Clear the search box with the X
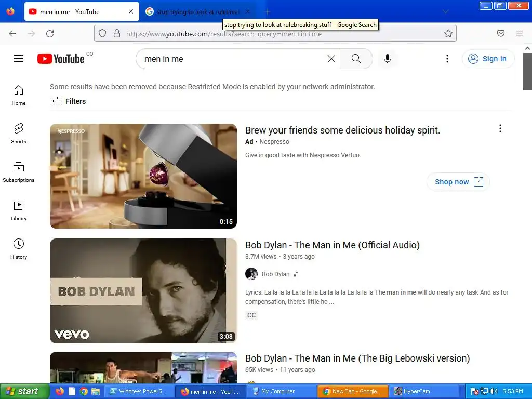The height and width of the screenshot is (399, 532). click(x=331, y=59)
